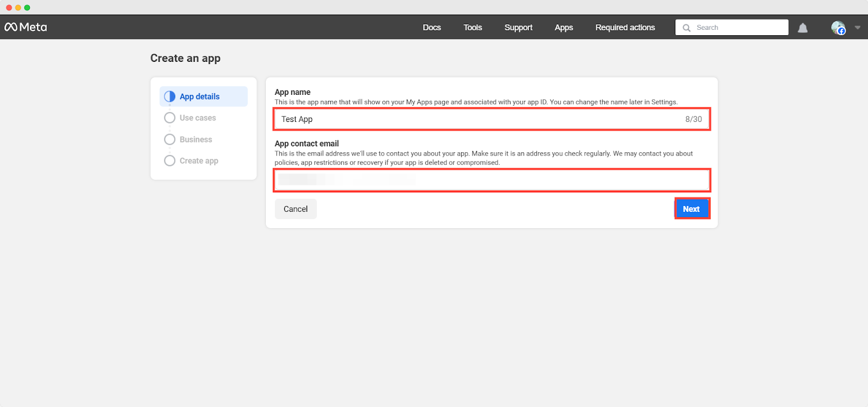Select the App details step
The width and height of the screenshot is (868, 407).
[x=203, y=96]
